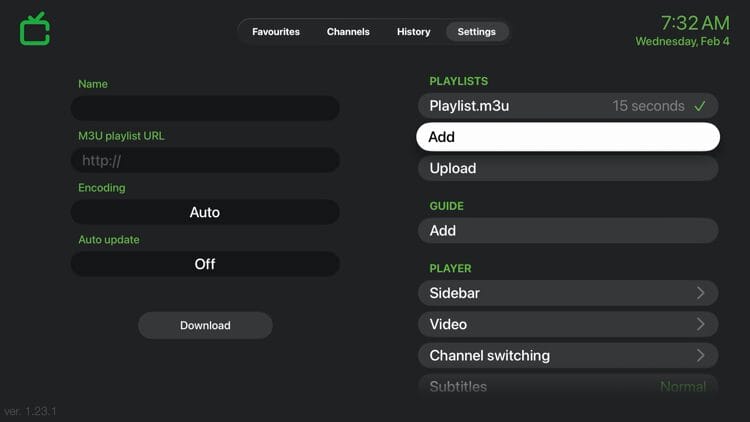Click the green TV app logo

(35, 29)
